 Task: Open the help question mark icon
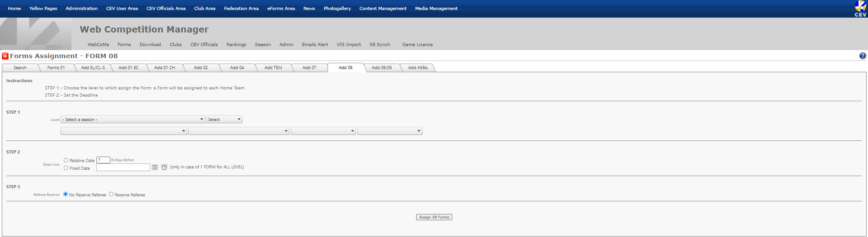(863, 56)
